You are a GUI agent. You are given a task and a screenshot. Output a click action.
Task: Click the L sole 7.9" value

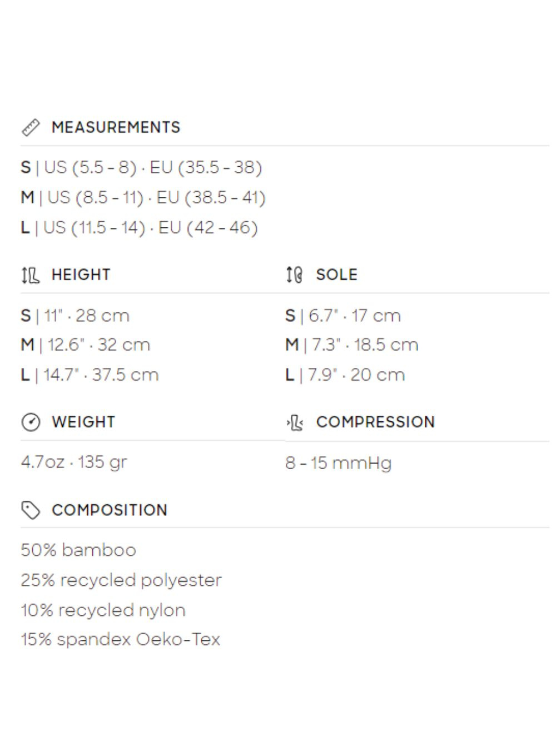coord(345,375)
